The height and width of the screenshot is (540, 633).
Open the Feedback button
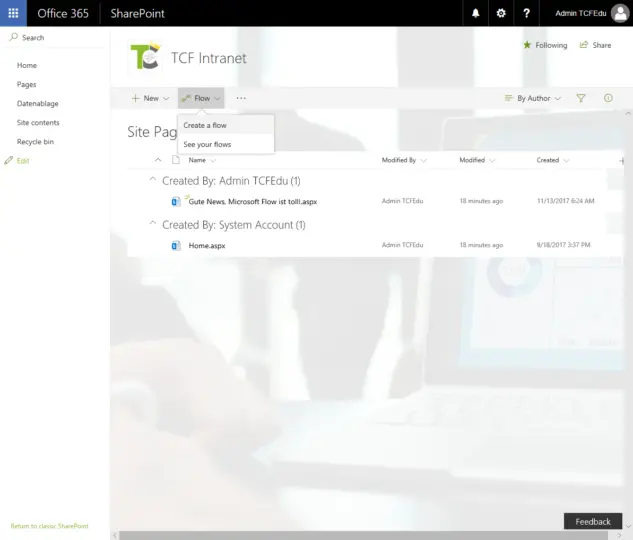[x=593, y=521]
